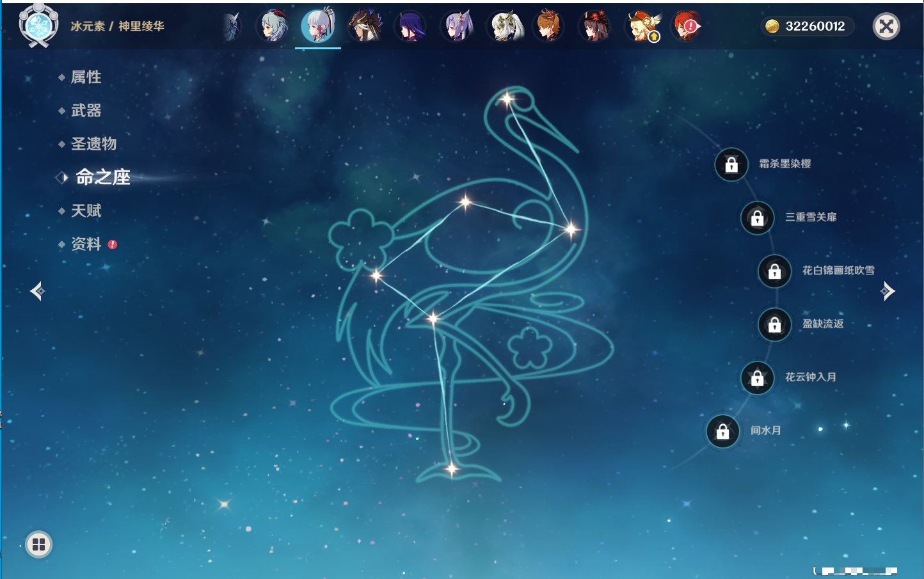Open the locked 霜杀墨染樱 constellation node

click(731, 165)
